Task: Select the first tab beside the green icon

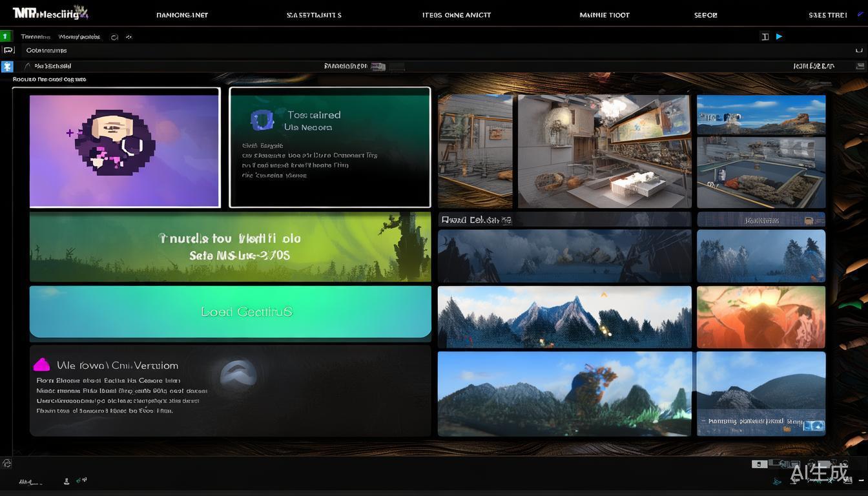Action: [x=36, y=37]
